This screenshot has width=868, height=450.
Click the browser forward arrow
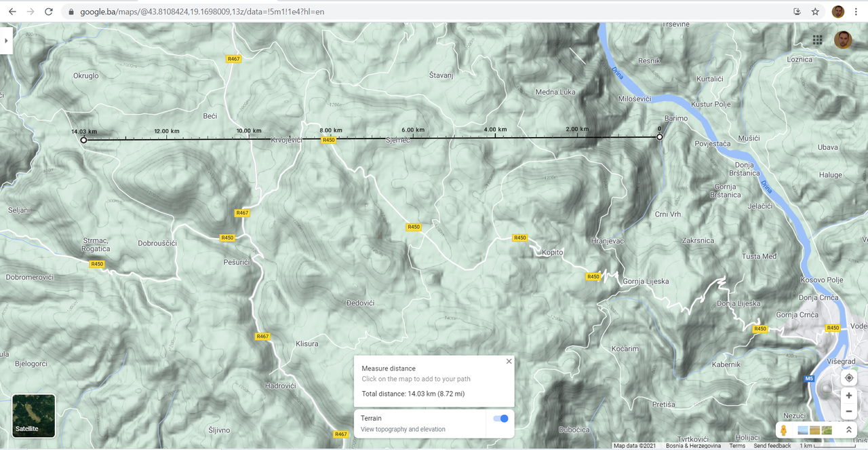pos(31,12)
